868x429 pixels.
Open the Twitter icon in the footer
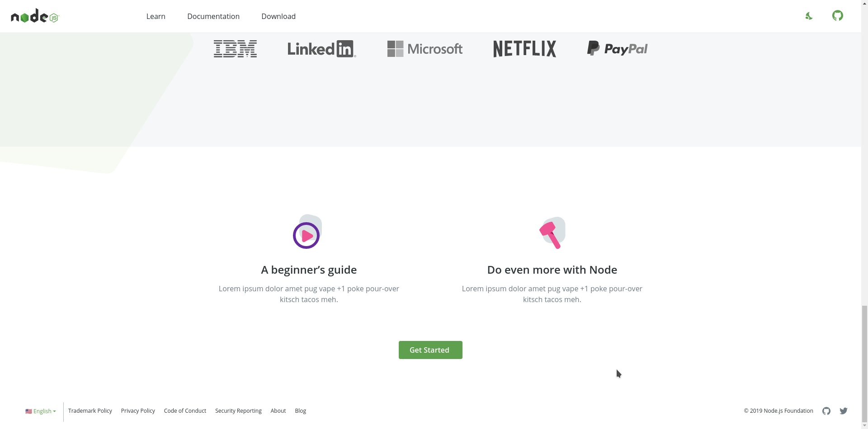tap(844, 411)
